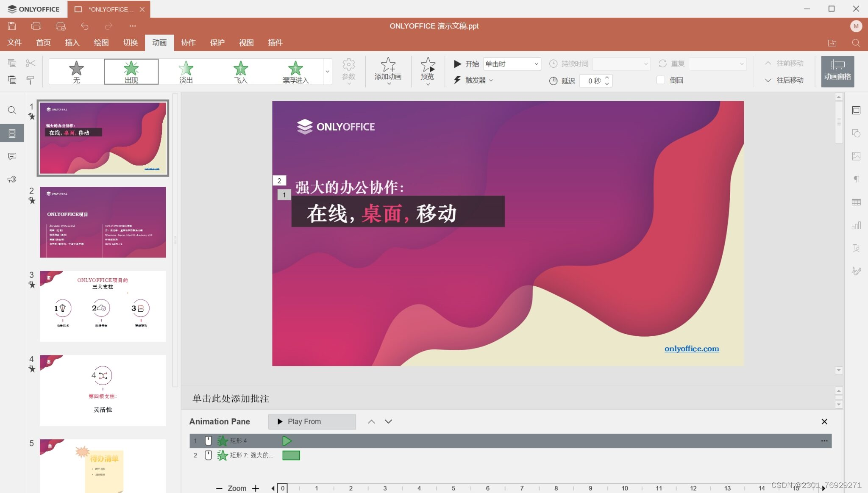Open the comments panel in left sidebar

click(x=12, y=156)
